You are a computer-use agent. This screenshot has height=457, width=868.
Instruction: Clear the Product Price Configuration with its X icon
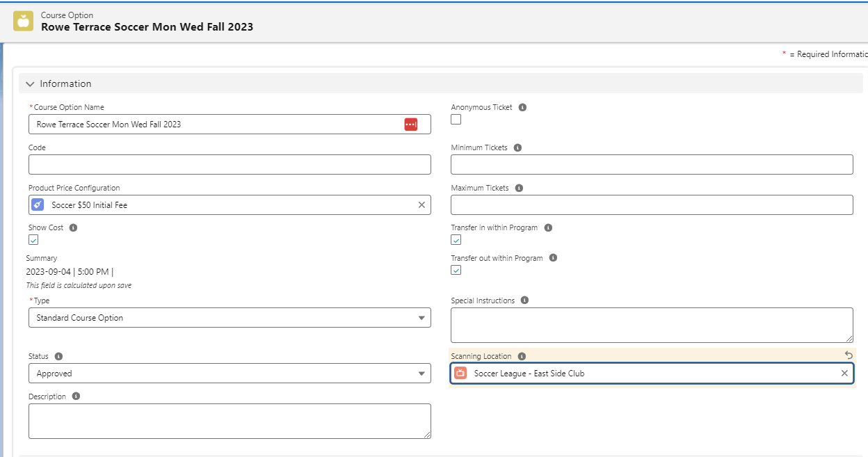421,205
